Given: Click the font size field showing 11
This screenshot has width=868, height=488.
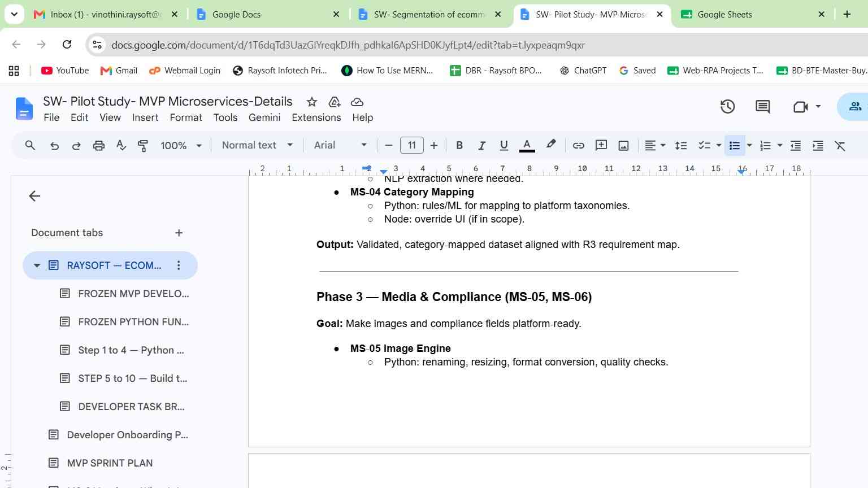Looking at the screenshot, I should (412, 145).
